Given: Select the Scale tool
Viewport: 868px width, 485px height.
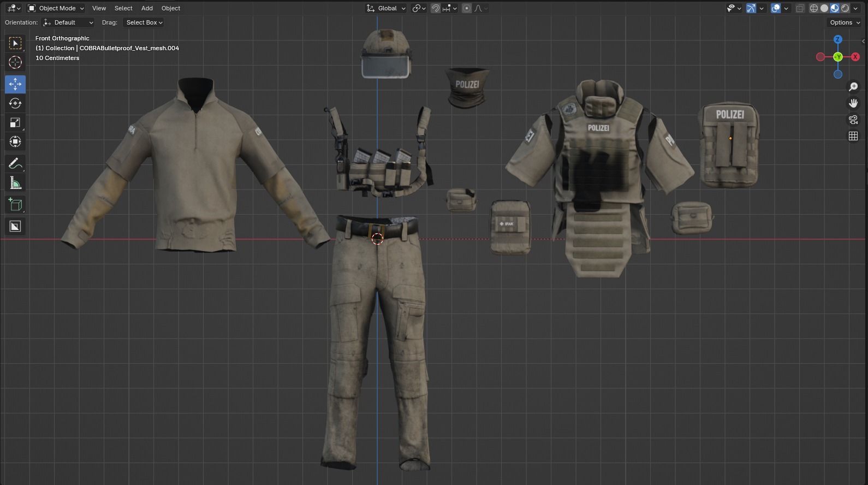Looking at the screenshot, I should point(15,122).
